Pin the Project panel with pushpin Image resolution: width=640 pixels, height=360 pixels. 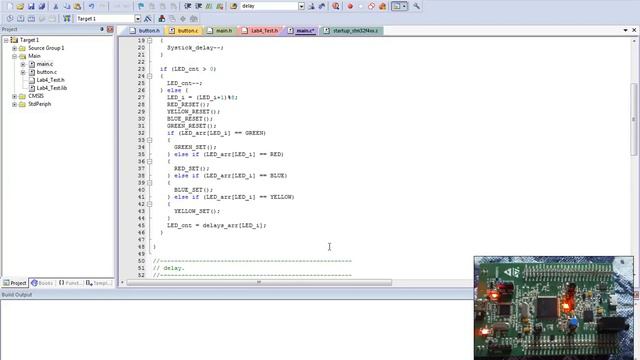point(102,29)
